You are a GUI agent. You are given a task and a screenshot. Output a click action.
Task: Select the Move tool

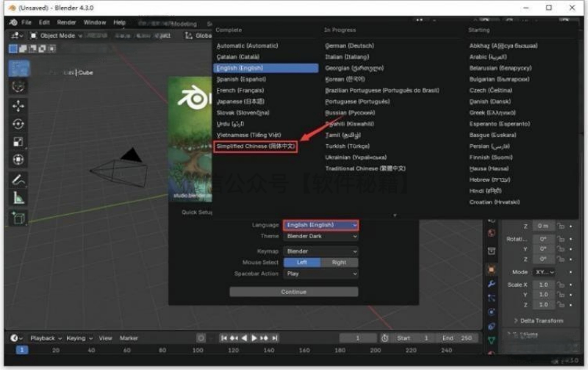[18, 106]
